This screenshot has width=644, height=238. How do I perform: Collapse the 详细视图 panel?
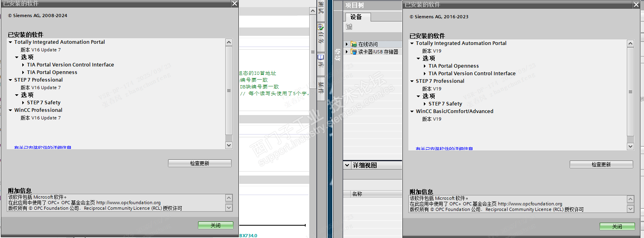[347, 165]
